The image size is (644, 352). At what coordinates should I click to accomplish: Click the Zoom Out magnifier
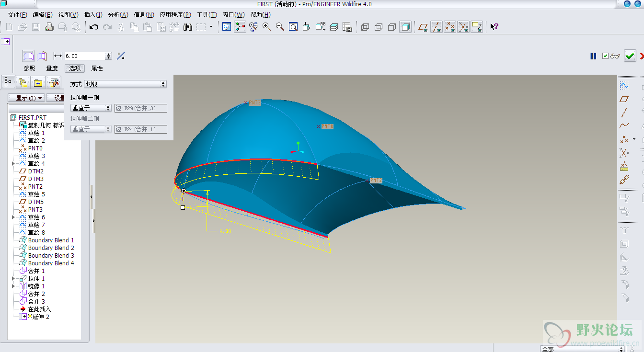click(280, 27)
